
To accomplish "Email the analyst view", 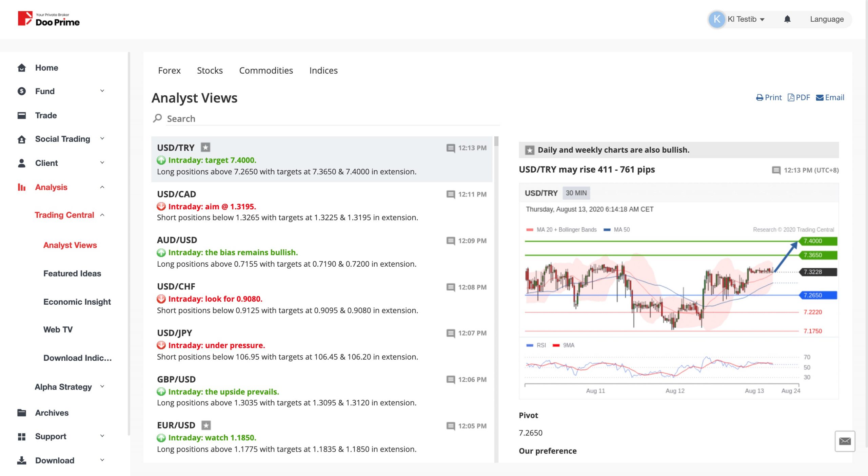I will (x=830, y=97).
